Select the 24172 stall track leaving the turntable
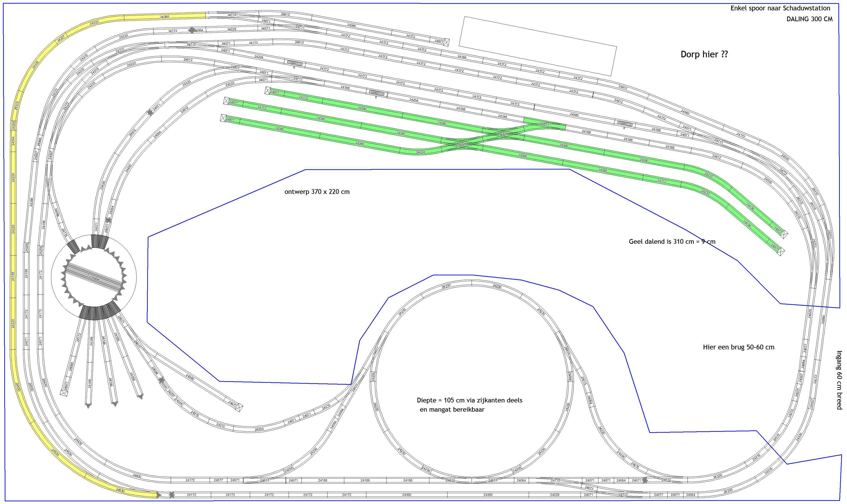The image size is (847, 504). pyautogui.click(x=78, y=337)
